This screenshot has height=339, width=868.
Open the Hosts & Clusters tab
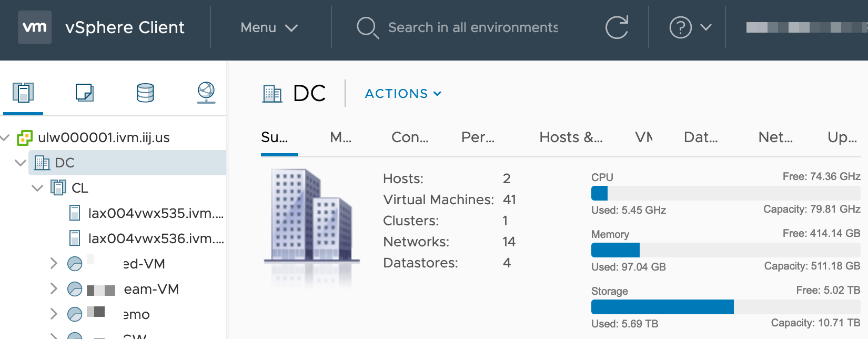tap(571, 137)
